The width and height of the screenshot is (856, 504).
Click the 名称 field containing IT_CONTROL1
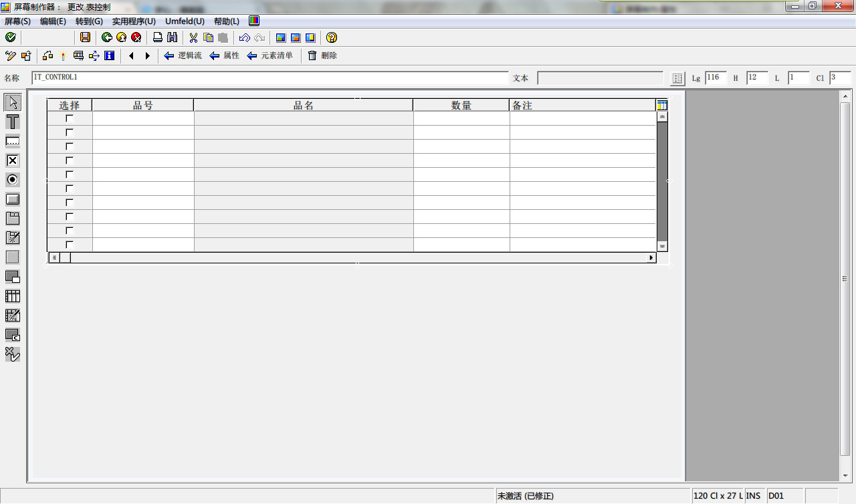[270, 78]
